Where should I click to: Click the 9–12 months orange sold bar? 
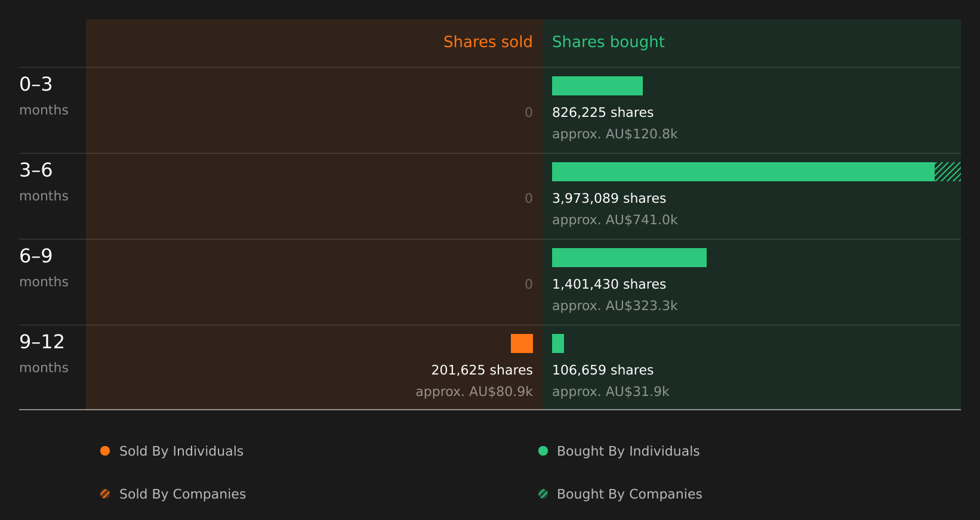point(522,343)
